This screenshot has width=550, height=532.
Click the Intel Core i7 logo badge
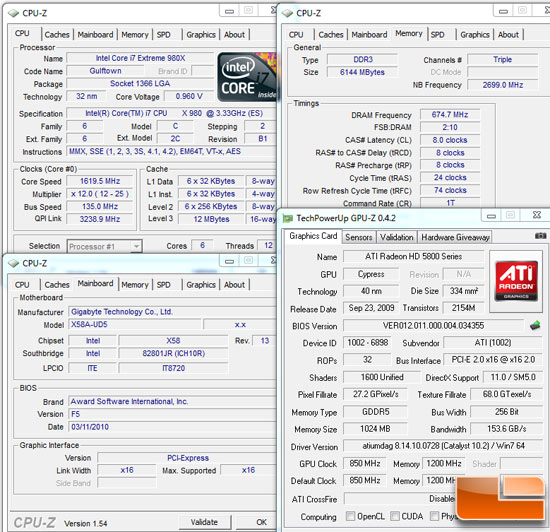(247, 77)
